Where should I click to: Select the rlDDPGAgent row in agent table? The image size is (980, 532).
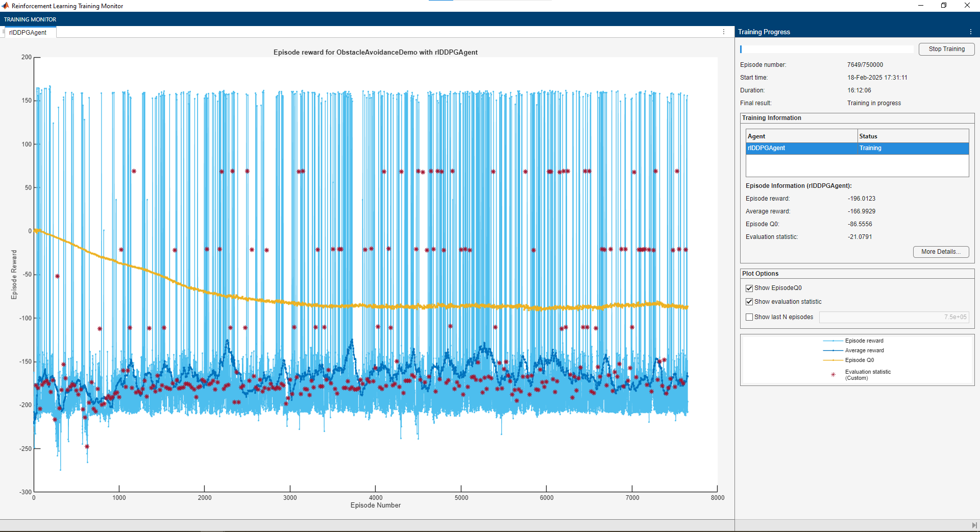[801, 148]
